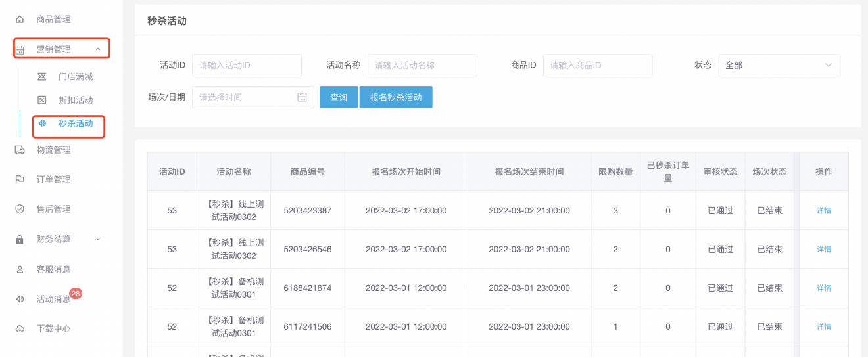Click the 折扣活动 percent icon

(42, 100)
